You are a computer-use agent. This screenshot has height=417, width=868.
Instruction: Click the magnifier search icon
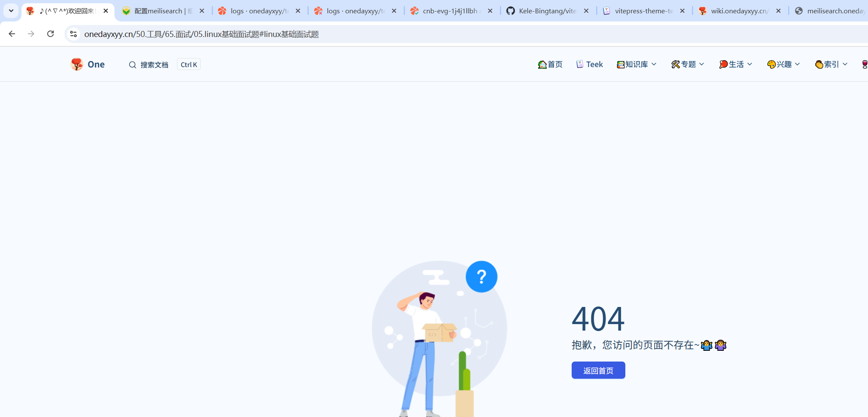pyautogui.click(x=132, y=65)
